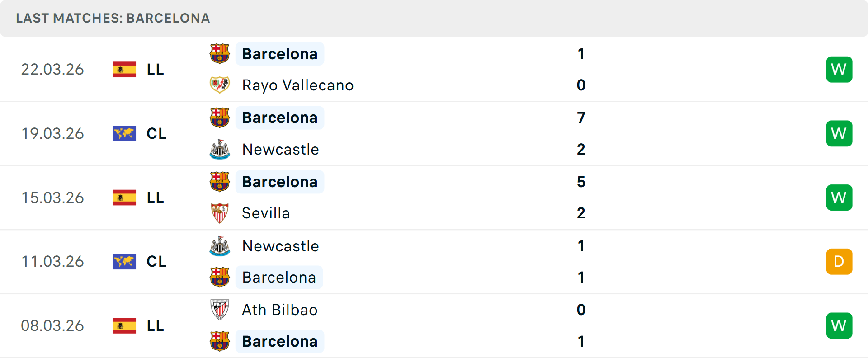Click the Barcelona crest next to the 22.03.26 match
Image resolution: width=868 pixels, height=358 pixels.
[x=220, y=53]
